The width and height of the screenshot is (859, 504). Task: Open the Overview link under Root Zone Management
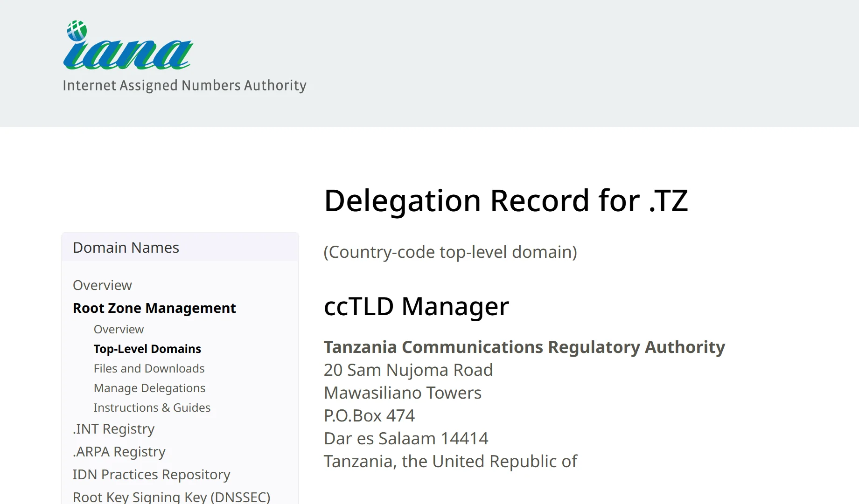point(119,329)
